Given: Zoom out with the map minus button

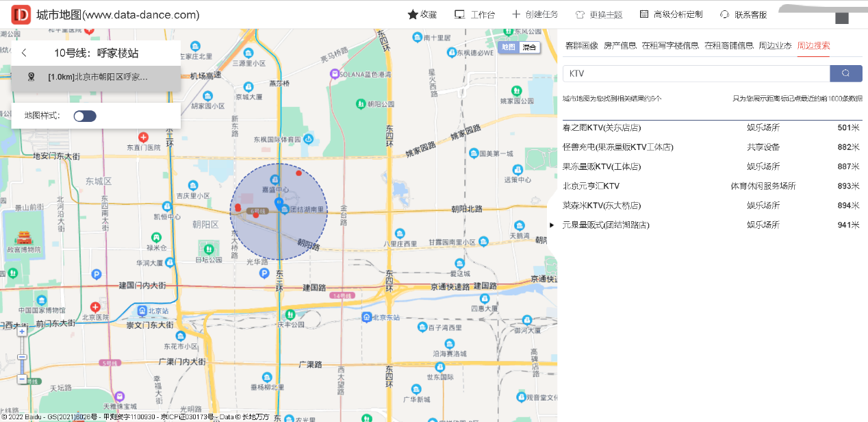Looking at the screenshot, I should pyautogui.click(x=22, y=380).
